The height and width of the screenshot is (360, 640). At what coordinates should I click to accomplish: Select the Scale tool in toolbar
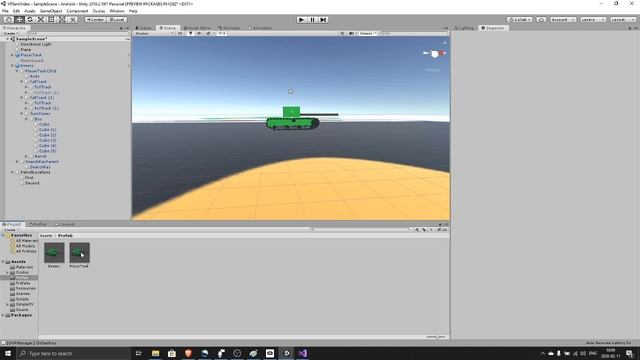click(40, 20)
